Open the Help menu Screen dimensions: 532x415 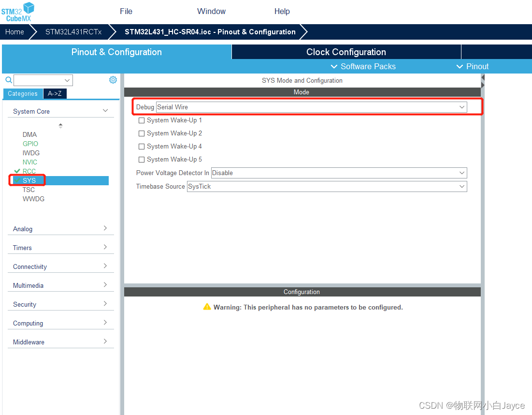click(282, 11)
